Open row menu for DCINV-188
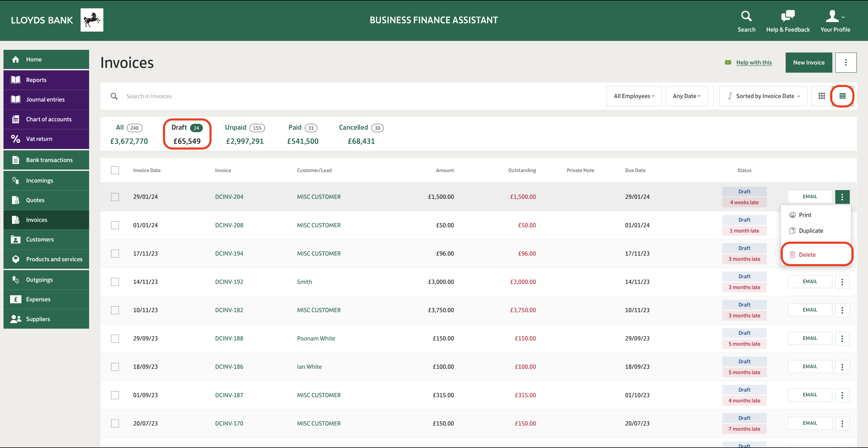The image size is (868, 448). click(x=842, y=339)
